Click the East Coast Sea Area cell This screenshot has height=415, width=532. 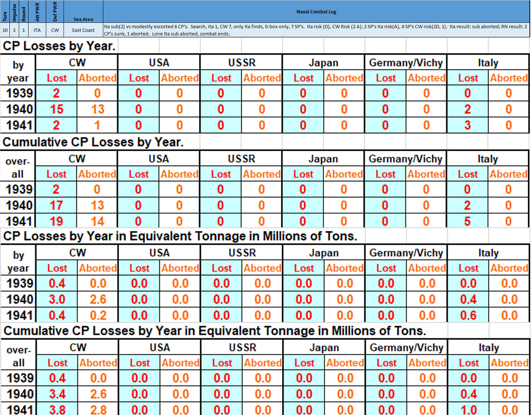[x=83, y=30]
